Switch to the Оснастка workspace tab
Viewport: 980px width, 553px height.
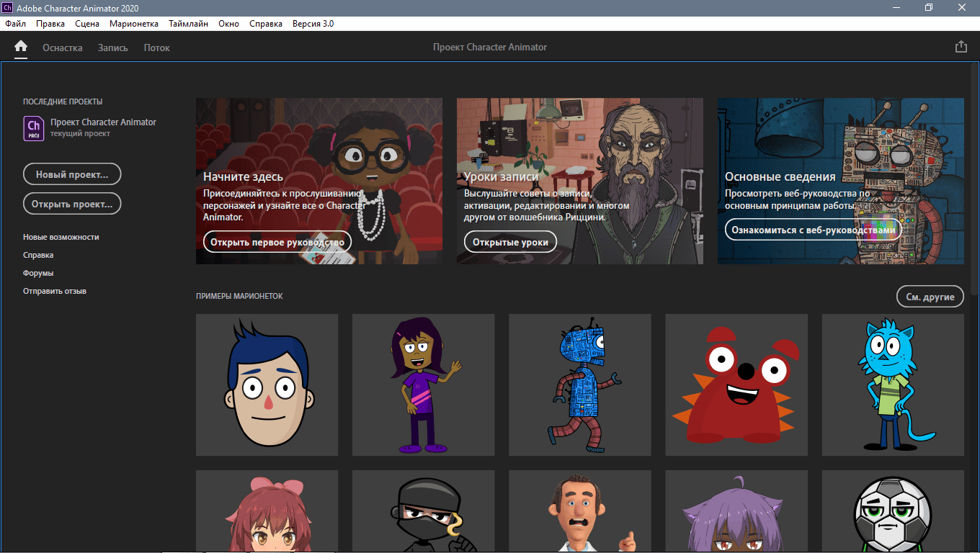(x=63, y=48)
